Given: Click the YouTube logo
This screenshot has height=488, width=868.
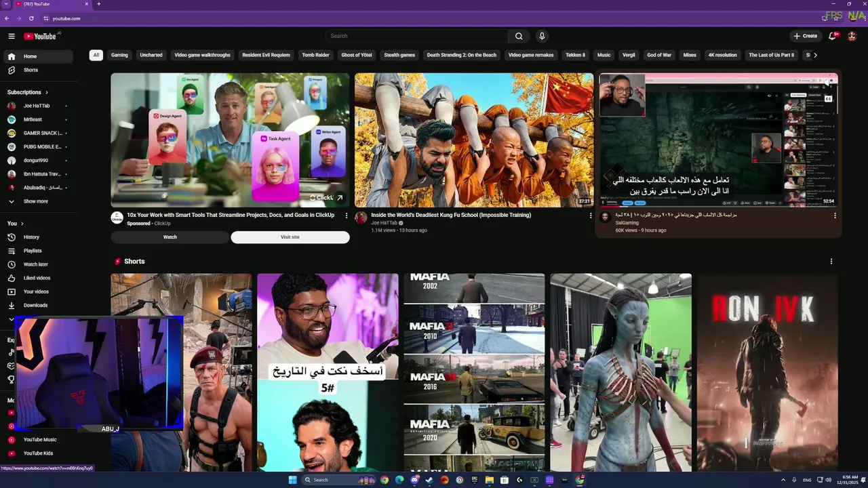Looking at the screenshot, I should [40, 36].
